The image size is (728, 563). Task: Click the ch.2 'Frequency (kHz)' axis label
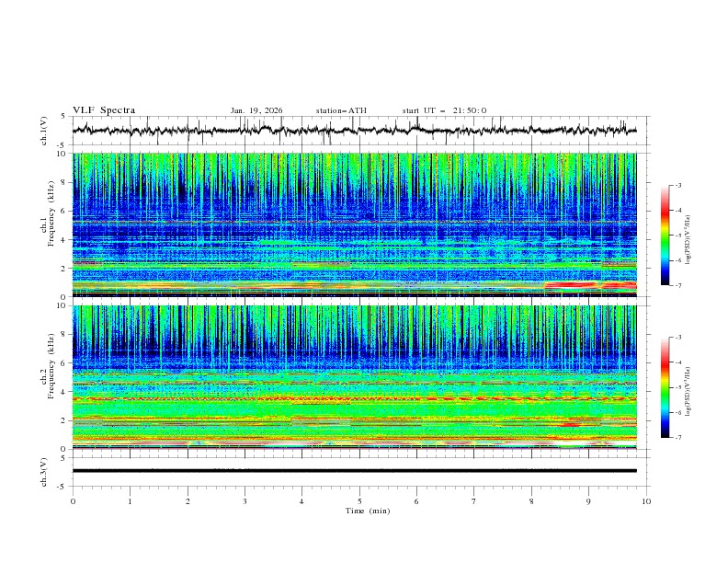tap(51, 366)
